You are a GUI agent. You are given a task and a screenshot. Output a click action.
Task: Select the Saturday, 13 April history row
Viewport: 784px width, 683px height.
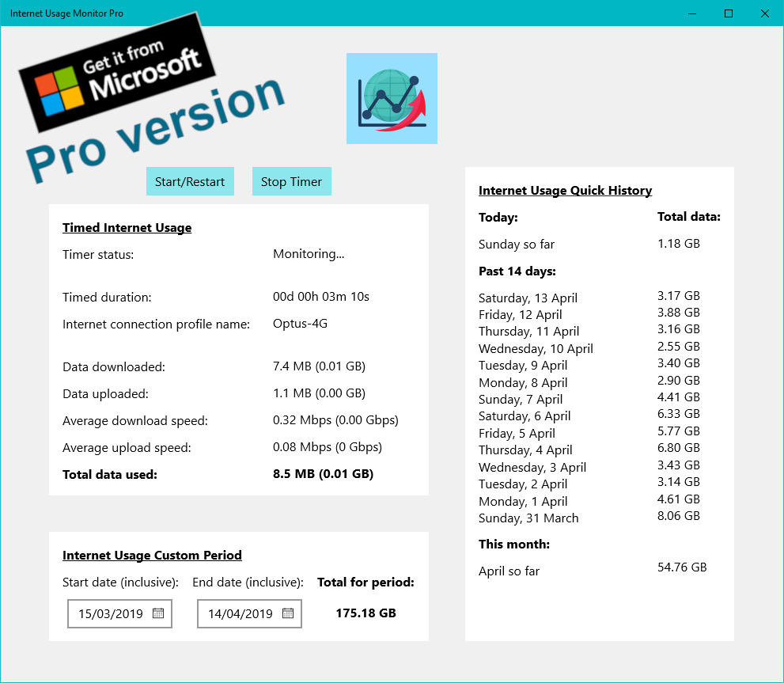[x=528, y=298]
